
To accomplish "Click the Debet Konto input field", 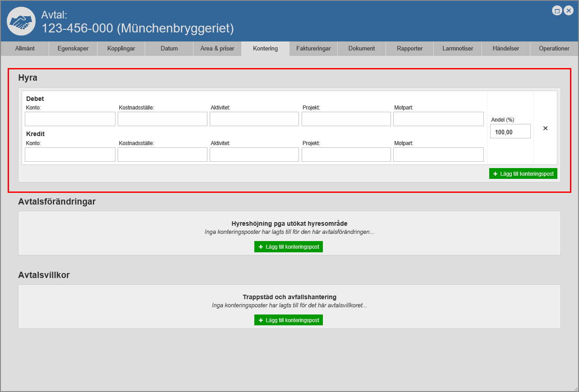I will click(70, 119).
